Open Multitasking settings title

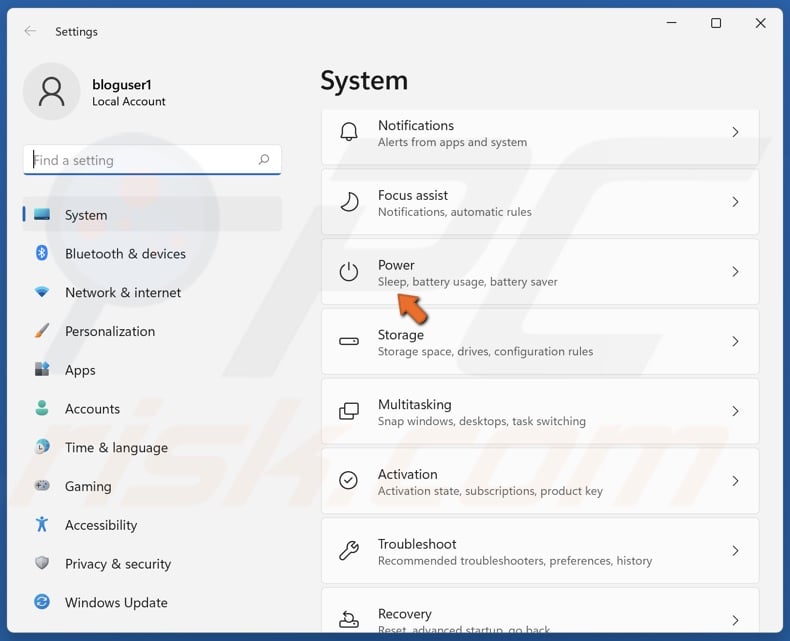click(x=415, y=404)
